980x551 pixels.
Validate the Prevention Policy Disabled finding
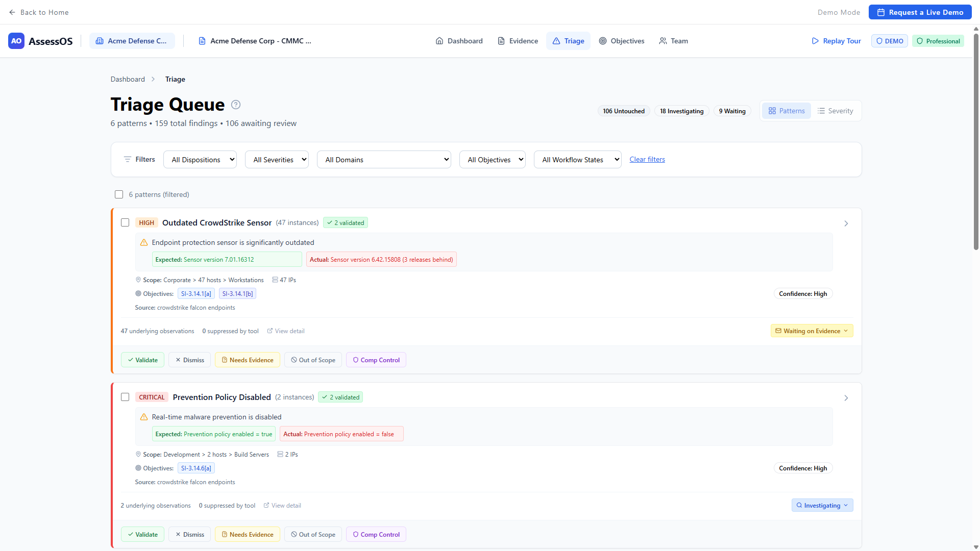(142, 534)
